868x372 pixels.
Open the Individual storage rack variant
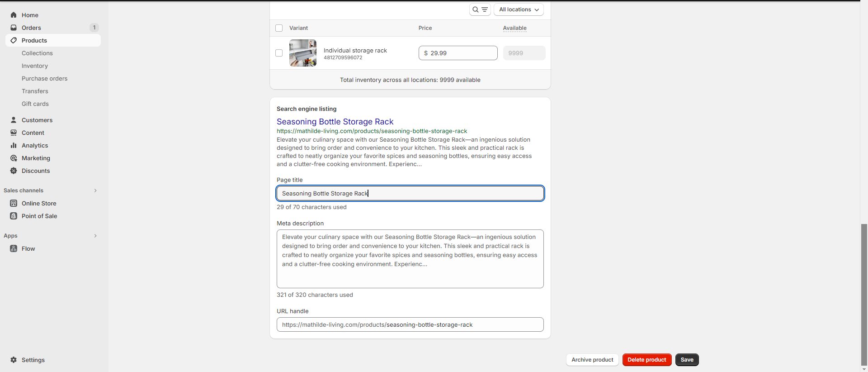click(x=355, y=50)
